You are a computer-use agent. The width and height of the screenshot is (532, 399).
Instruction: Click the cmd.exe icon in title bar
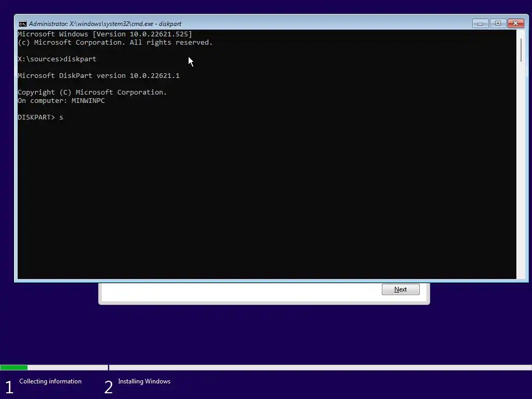tap(23, 24)
